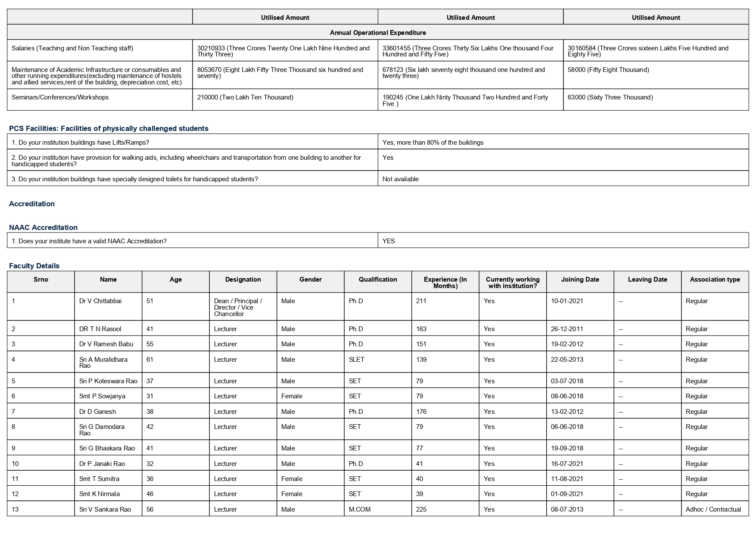
Task: Click the PCS Facilities section heading
Action: pyautogui.click(x=109, y=128)
